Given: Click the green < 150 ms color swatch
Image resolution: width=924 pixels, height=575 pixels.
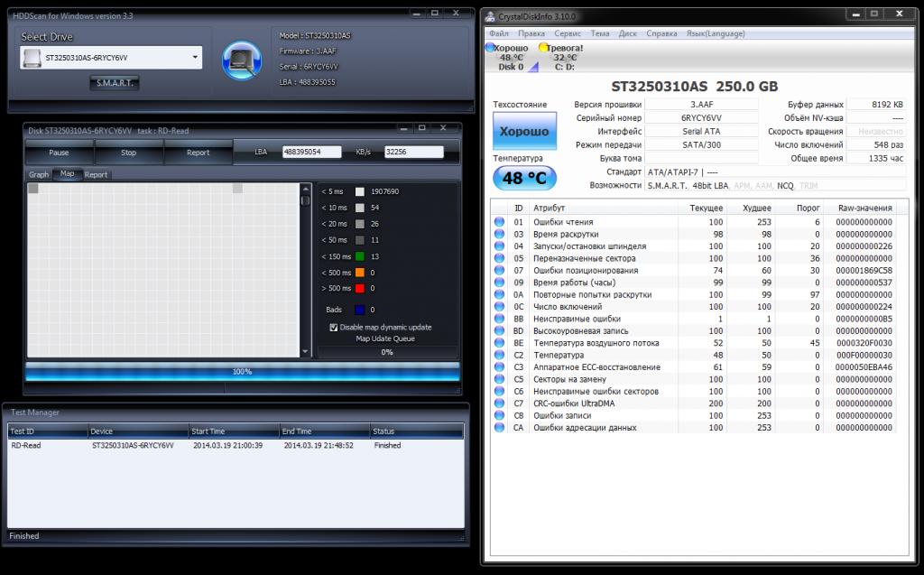Looking at the screenshot, I should click(359, 256).
